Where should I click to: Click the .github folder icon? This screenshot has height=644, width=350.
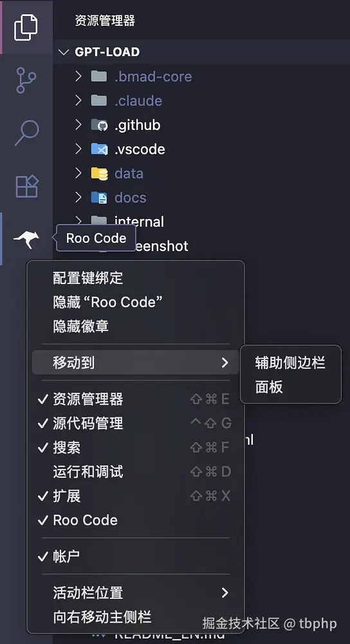click(x=99, y=125)
